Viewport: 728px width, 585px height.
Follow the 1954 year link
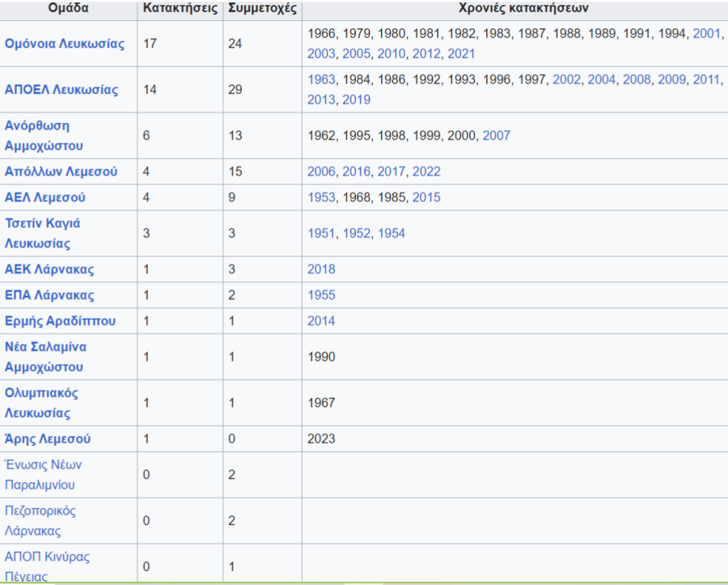391,234
